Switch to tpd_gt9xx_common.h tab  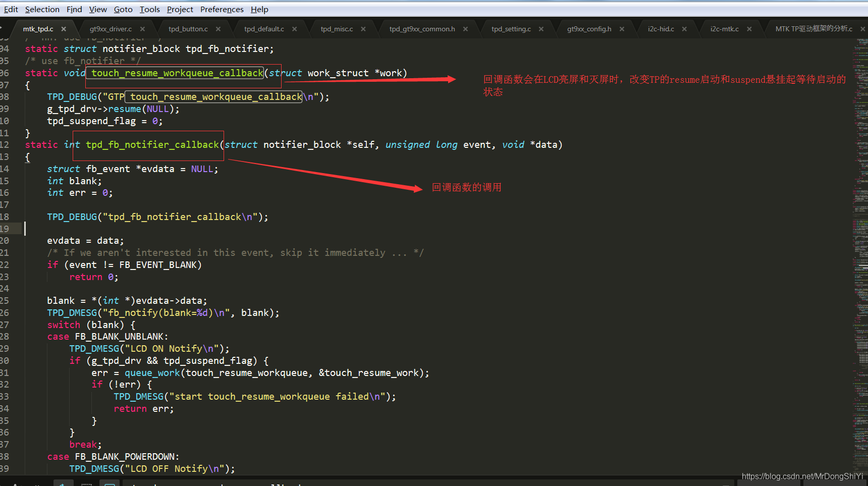[x=422, y=29]
